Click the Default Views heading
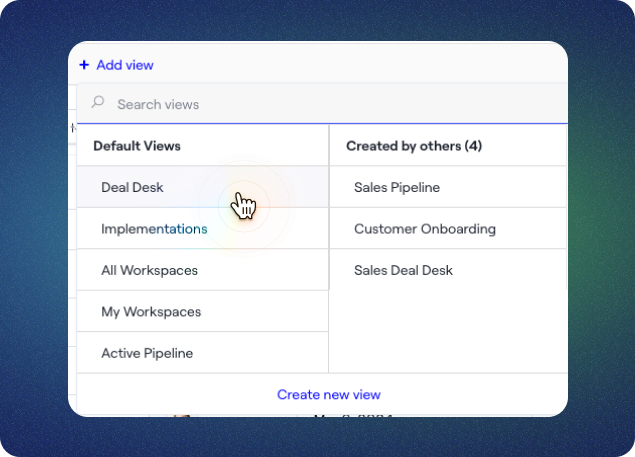The width and height of the screenshot is (635, 457). coord(137,146)
